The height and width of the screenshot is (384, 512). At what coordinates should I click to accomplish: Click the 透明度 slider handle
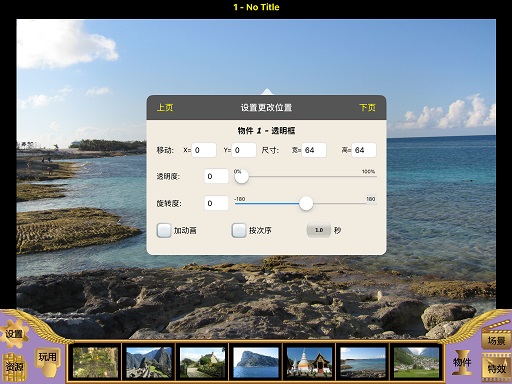point(242,176)
